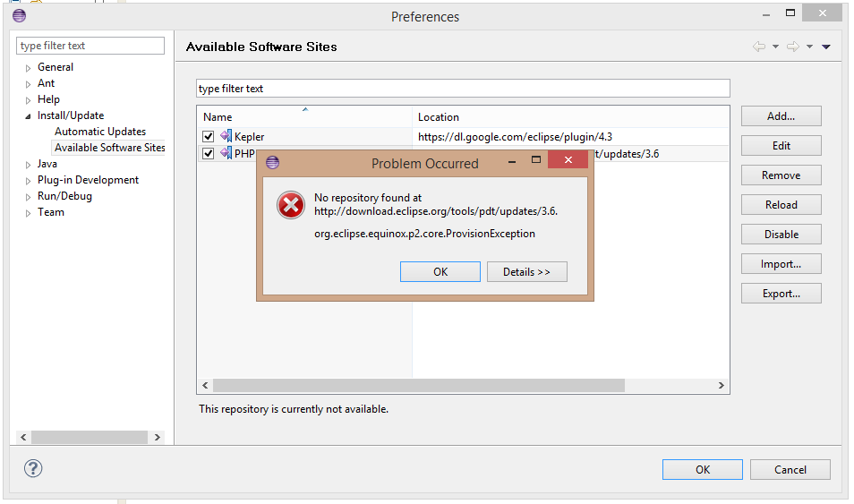The image size is (854, 504).
Task: Select Automatic Updates in the tree
Action: click(x=100, y=132)
